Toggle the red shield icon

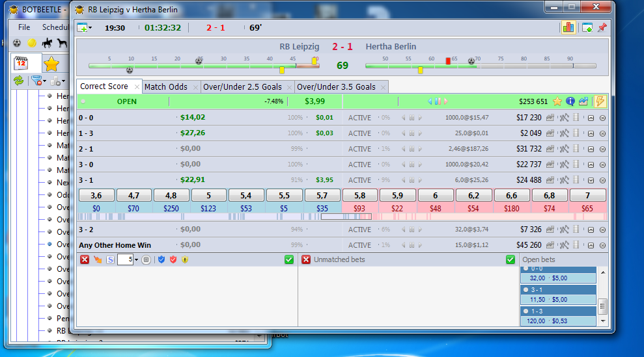pyautogui.click(x=173, y=259)
